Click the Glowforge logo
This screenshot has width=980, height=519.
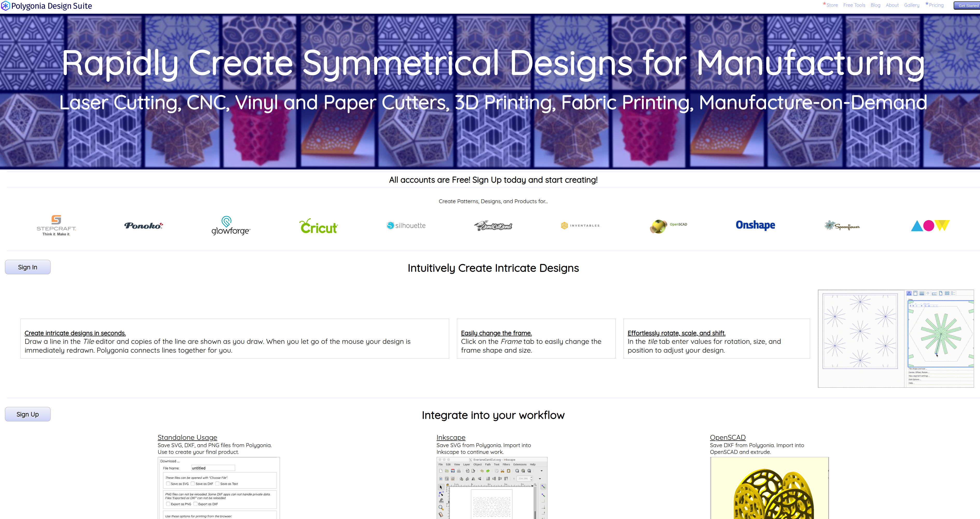[231, 226]
